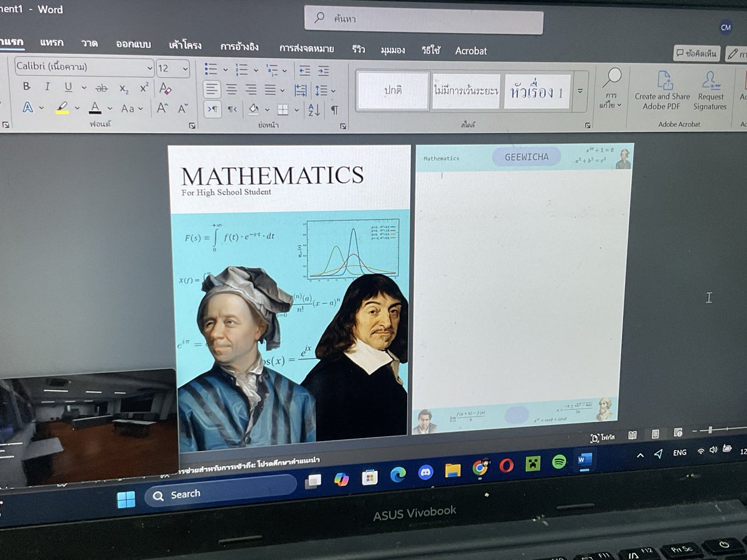The height and width of the screenshot is (560, 747).
Task: Click the Decrease Font Size icon
Action: (183, 109)
